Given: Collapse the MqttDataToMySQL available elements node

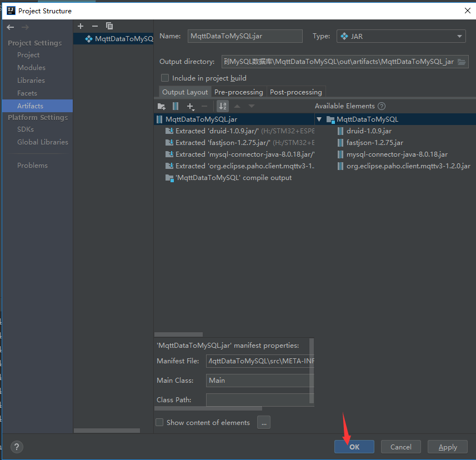Looking at the screenshot, I should 319,119.
